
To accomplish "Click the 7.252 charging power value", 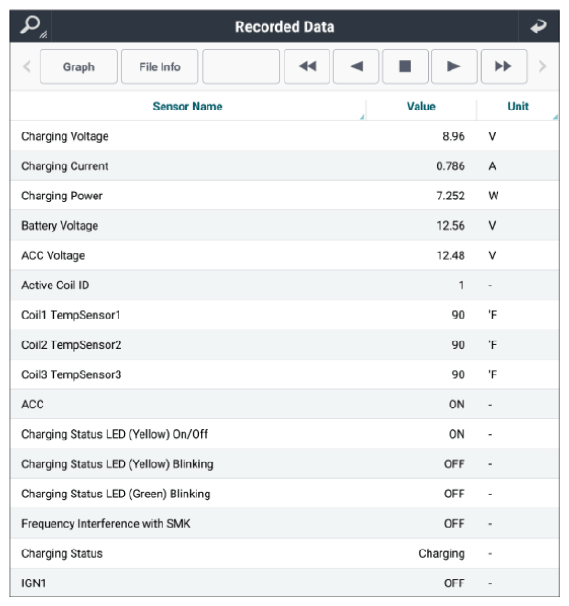I will (x=450, y=196).
